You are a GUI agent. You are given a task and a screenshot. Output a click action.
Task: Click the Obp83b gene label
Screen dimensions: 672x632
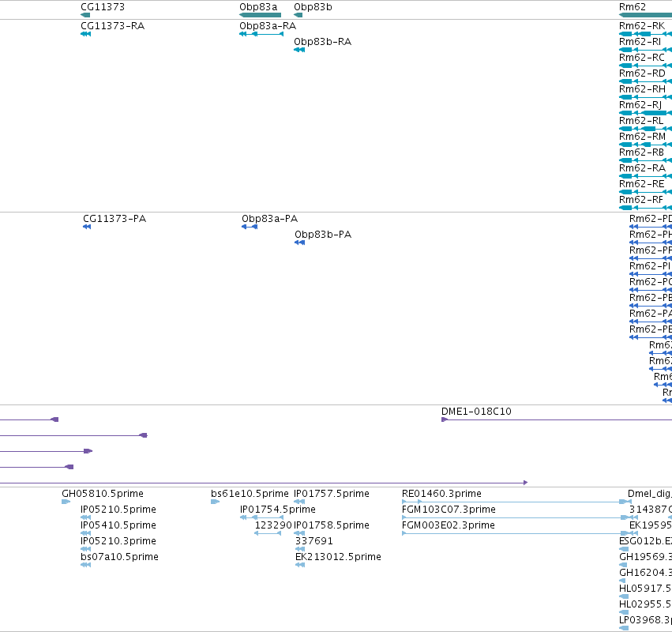point(313,7)
